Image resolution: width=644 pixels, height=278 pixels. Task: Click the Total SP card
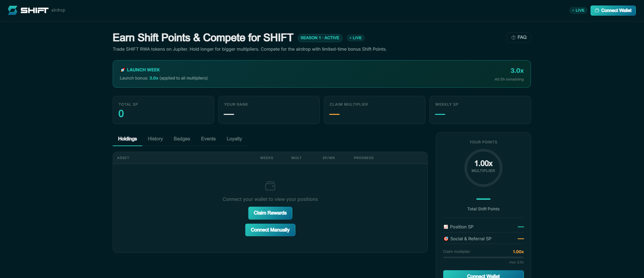tap(163, 110)
